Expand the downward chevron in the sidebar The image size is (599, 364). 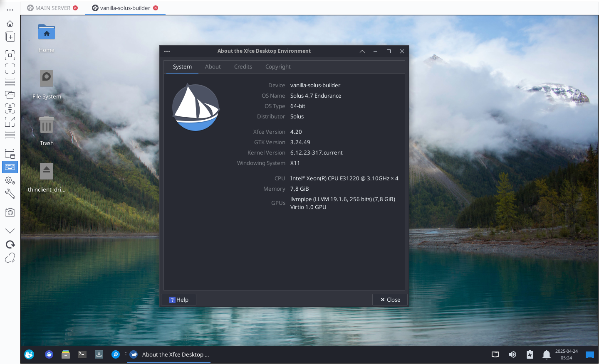[x=10, y=231]
